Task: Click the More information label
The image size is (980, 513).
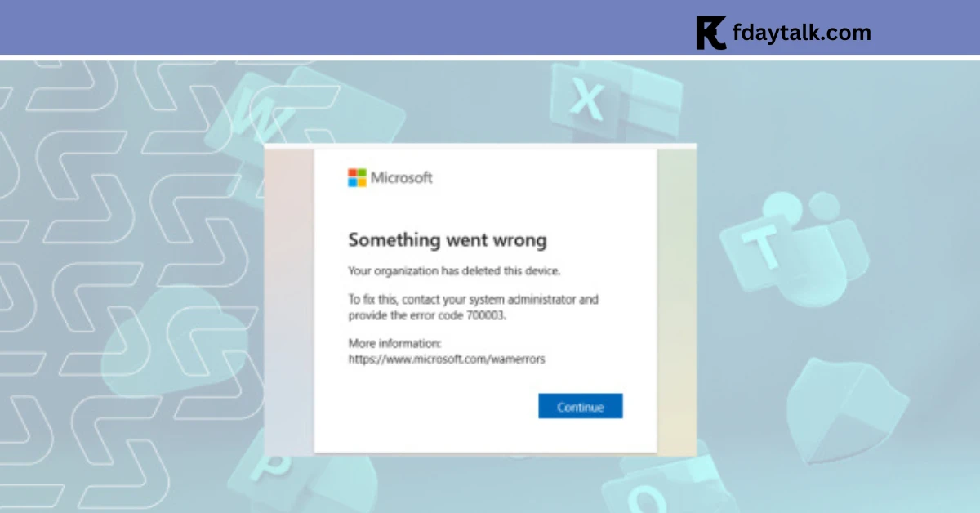Action: coord(394,343)
